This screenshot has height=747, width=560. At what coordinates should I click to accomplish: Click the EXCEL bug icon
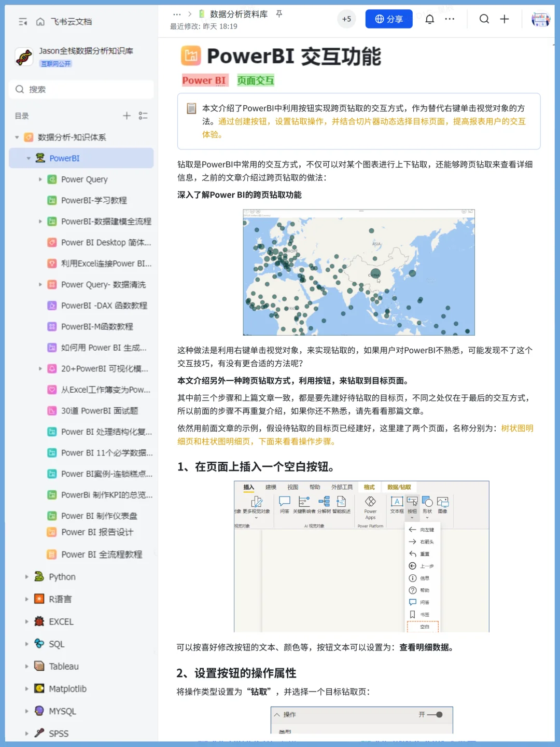coord(39,621)
